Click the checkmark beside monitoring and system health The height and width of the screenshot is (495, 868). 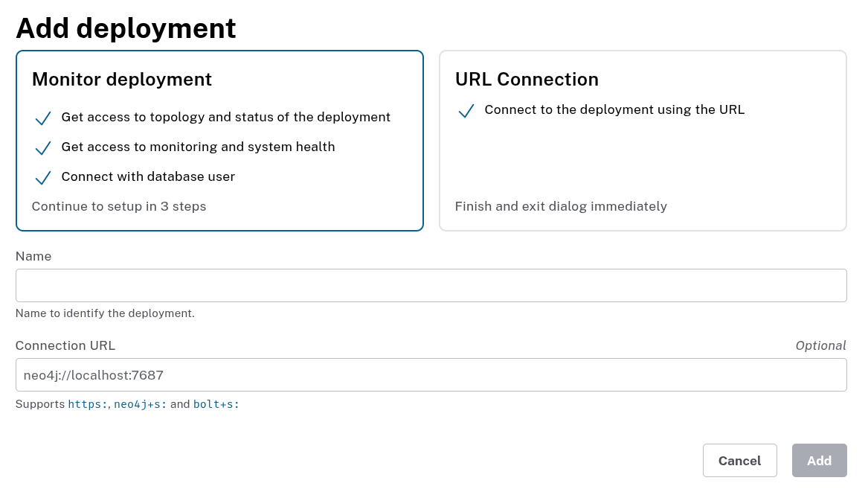click(43, 147)
